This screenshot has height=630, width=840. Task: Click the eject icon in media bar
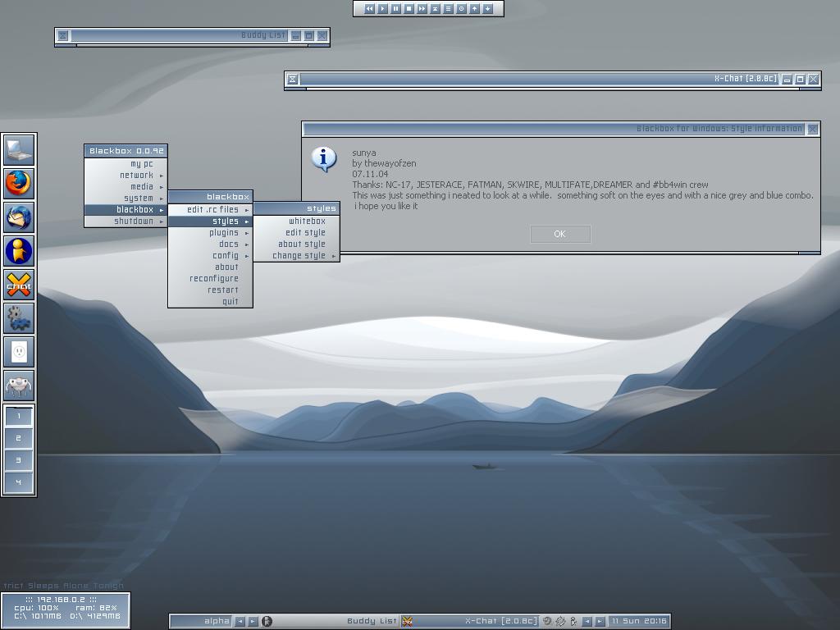pyautogui.click(x=435, y=8)
